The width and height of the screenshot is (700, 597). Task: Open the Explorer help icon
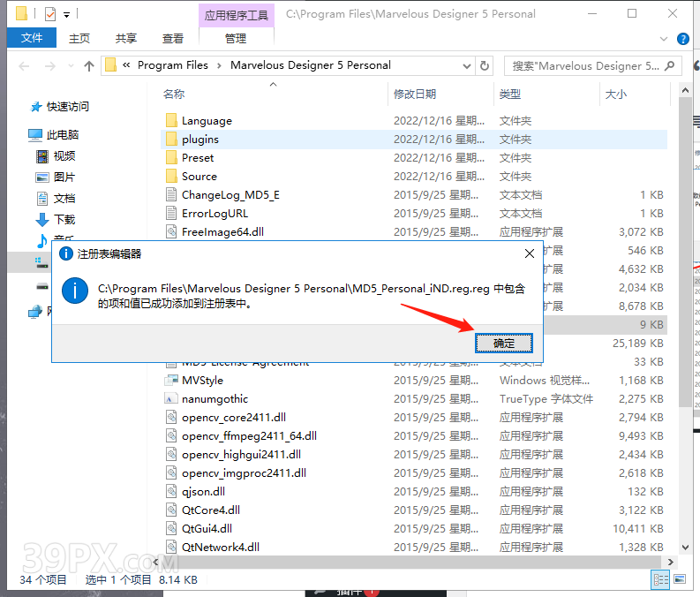pos(682,39)
